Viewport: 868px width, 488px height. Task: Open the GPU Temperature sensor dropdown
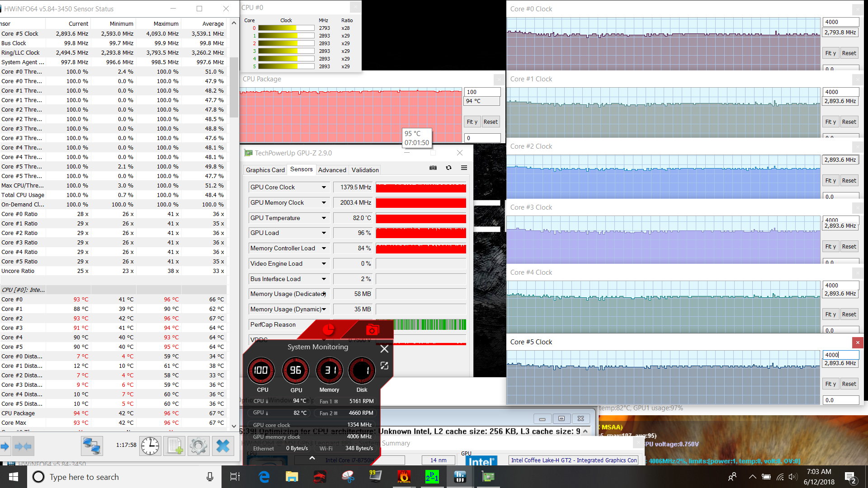(324, 218)
